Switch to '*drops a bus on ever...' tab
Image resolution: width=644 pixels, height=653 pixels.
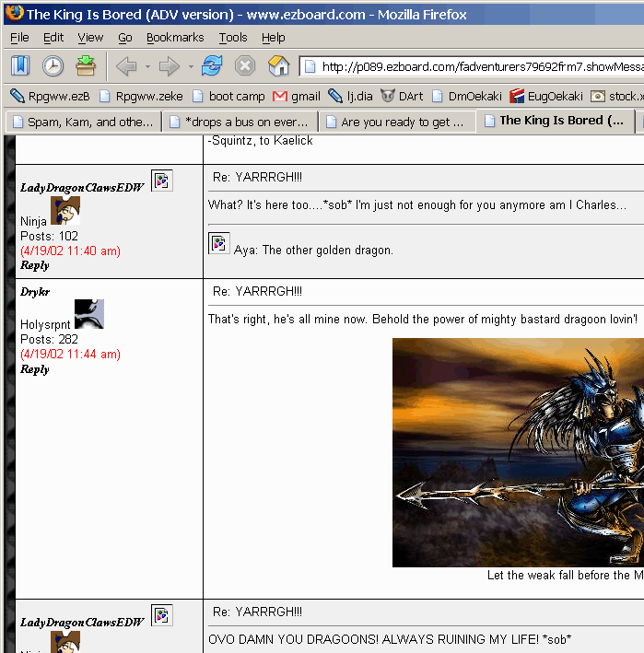pos(240,122)
